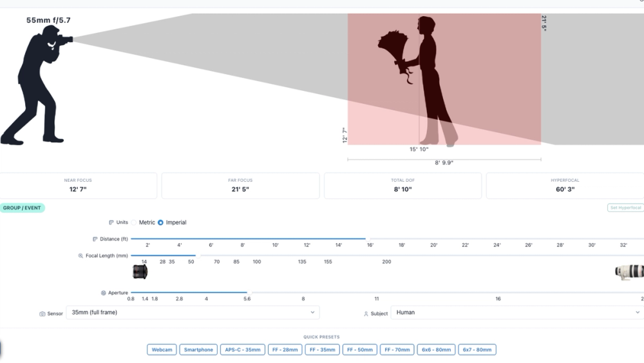The width and height of the screenshot is (644, 363).
Task: Set Aperture slider to the 8 mark
Action: [303, 293]
